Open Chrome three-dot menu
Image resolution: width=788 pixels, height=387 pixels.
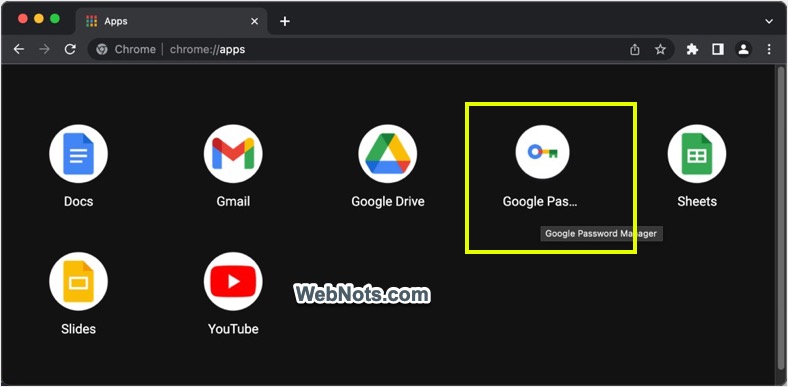[769, 49]
